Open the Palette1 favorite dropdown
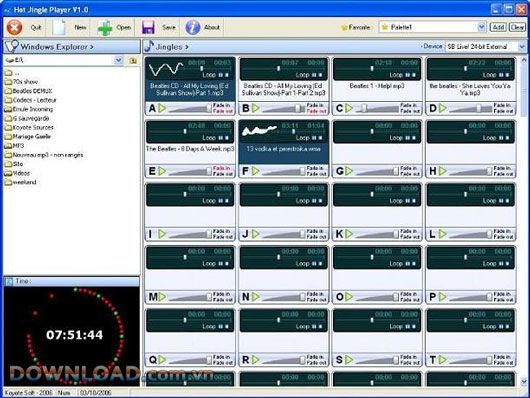 point(482,27)
